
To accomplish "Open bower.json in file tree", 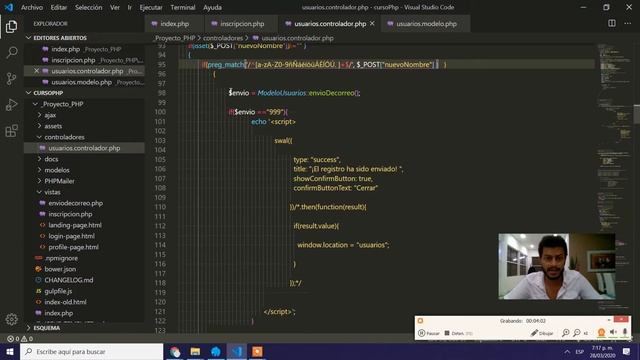I will (x=60, y=269).
